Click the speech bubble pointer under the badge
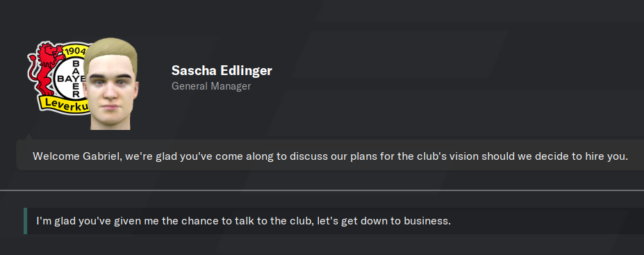Screen dimensions: 644x255 (x=28, y=136)
